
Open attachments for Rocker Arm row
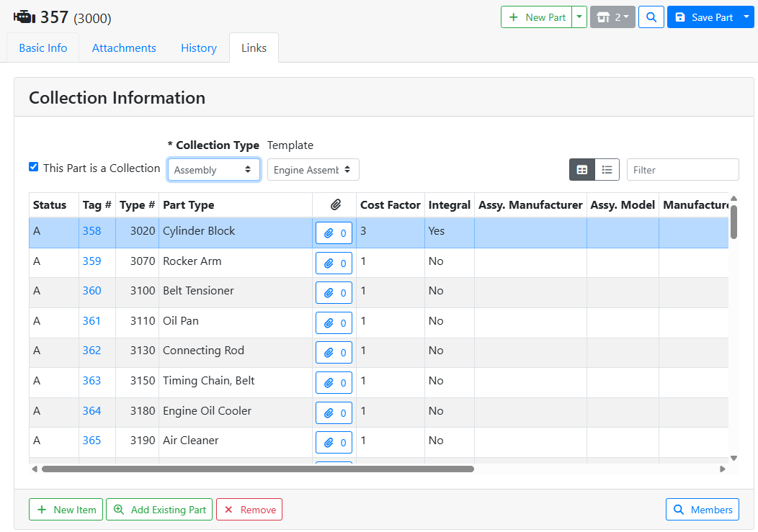(x=334, y=263)
